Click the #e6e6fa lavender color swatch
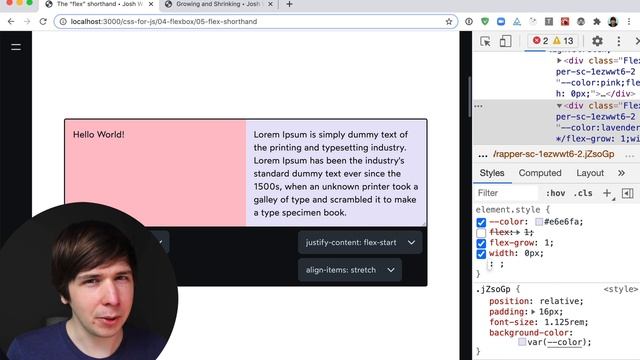This screenshot has width=640, height=360. (x=539, y=222)
